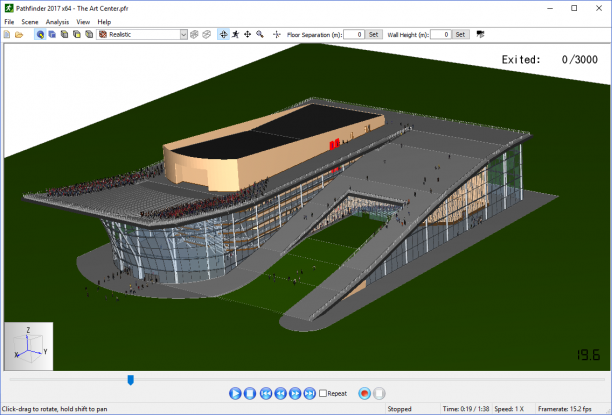Click the blue layered squares toolbar icon
This screenshot has height=415, width=612.
[x=52, y=35]
